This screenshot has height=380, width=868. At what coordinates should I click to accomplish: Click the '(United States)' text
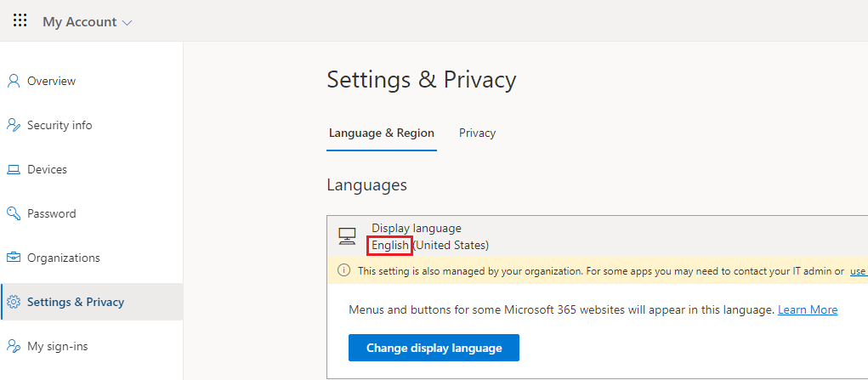[x=451, y=245]
